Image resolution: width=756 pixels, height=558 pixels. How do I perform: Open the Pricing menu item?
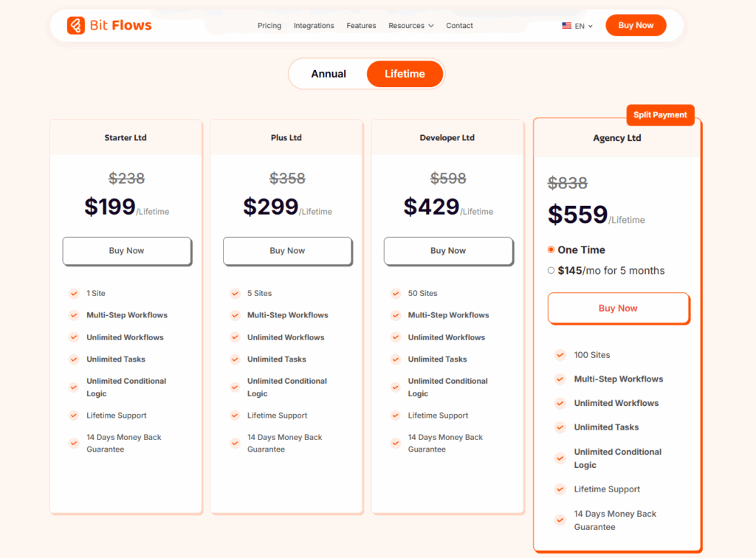click(x=269, y=25)
